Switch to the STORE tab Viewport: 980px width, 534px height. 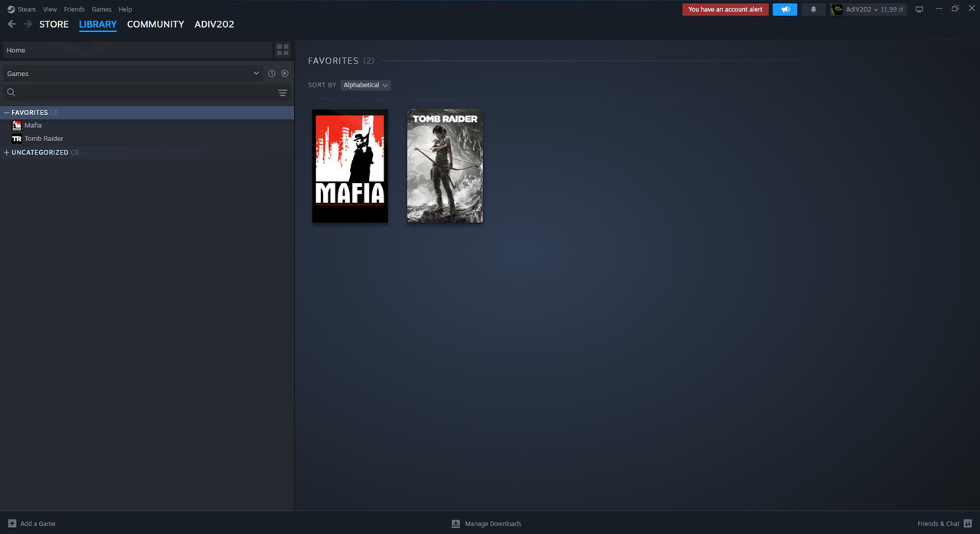tap(54, 25)
